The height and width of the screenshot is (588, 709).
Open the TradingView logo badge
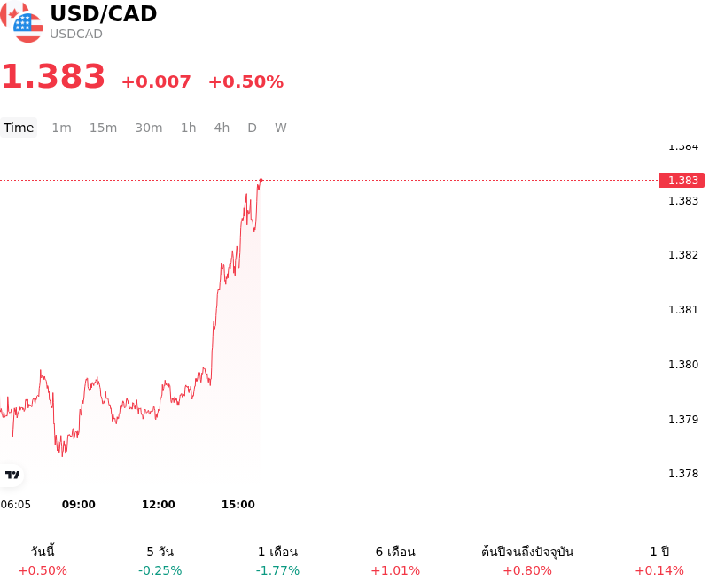[12, 475]
